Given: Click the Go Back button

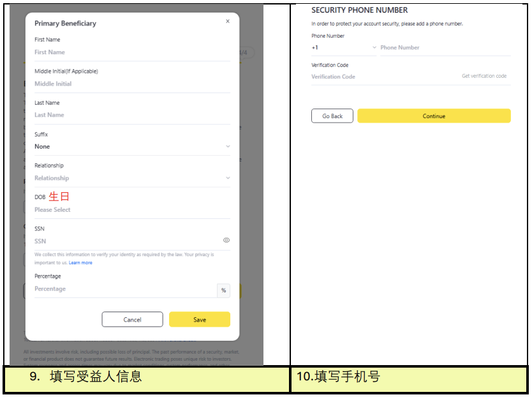Looking at the screenshot, I should pyautogui.click(x=332, y=116).
